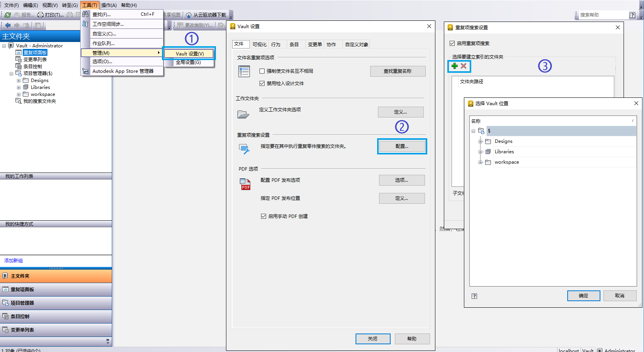This screenshot has height=352, width=644.
Task: Expand workspace folder in main folder tree
Action: click(19, 94)
